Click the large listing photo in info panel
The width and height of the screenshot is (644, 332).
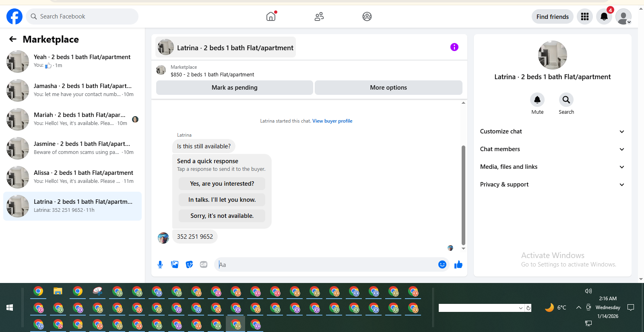[x=552, y=55]
